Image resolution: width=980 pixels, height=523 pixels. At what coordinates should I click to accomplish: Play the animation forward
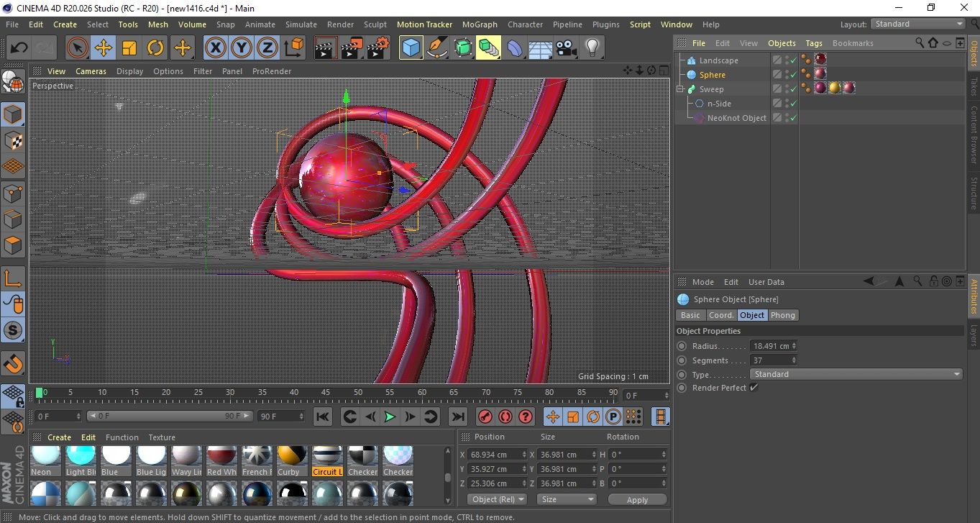pyautogui.click(x=390, y=417)
